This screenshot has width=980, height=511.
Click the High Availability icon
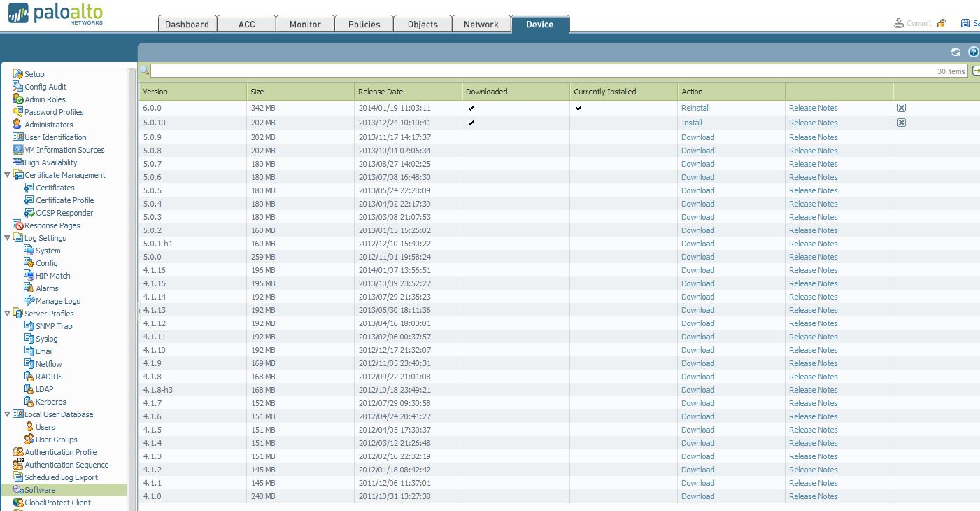(x=18, y=162)
